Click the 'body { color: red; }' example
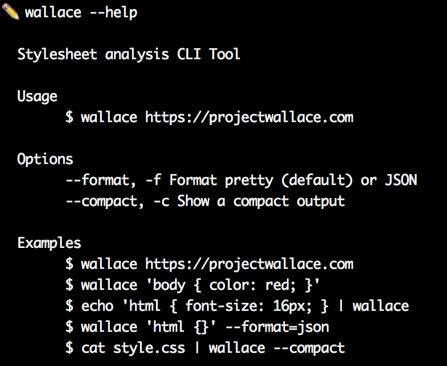Image resolution: width=447 pixels, height=366 pixels. pos(233,285)
